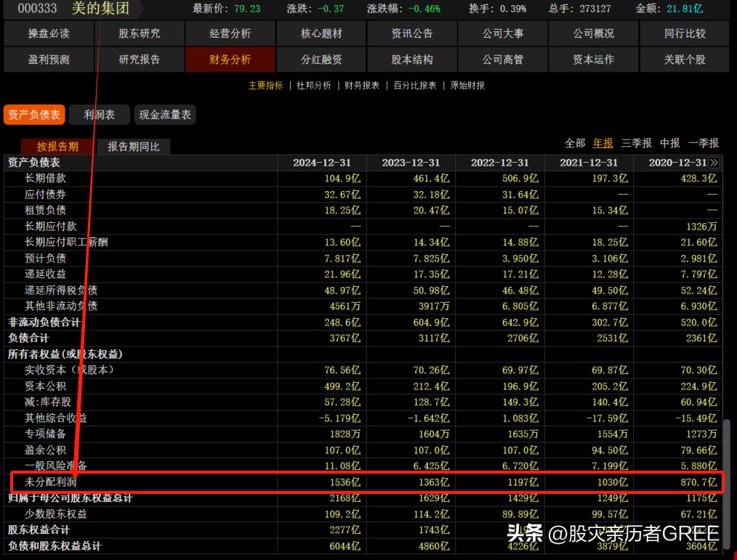
Task: Open 资本运作 section
Action: pos(594,60)
